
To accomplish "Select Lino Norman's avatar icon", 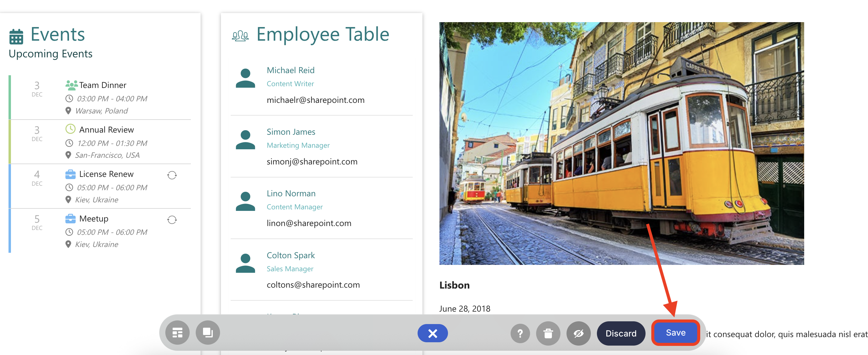I will coord(245,201).
